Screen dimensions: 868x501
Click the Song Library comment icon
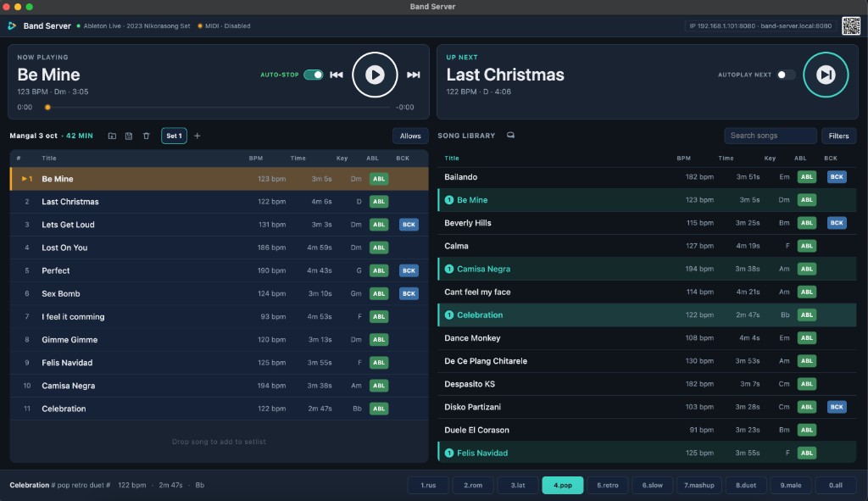point(510,135)
